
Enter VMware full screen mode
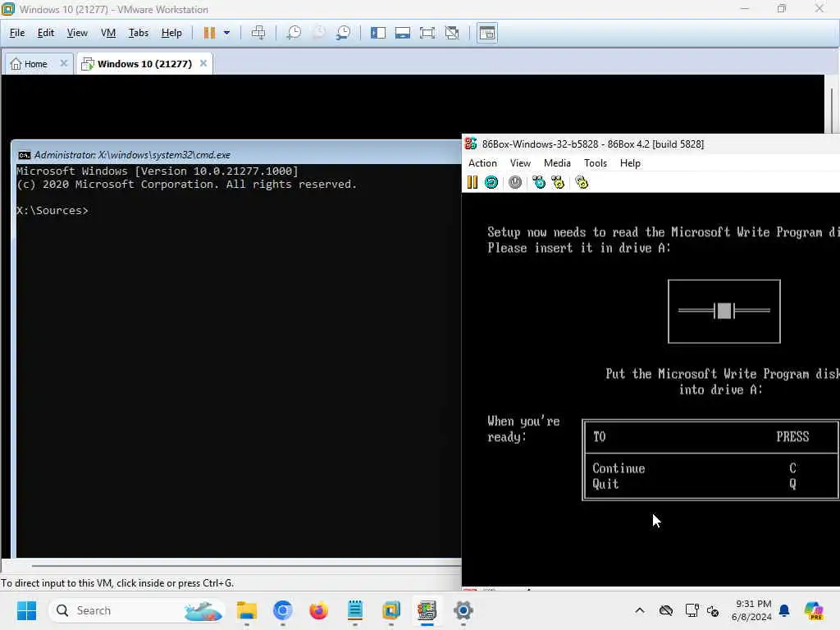point(427,33)
